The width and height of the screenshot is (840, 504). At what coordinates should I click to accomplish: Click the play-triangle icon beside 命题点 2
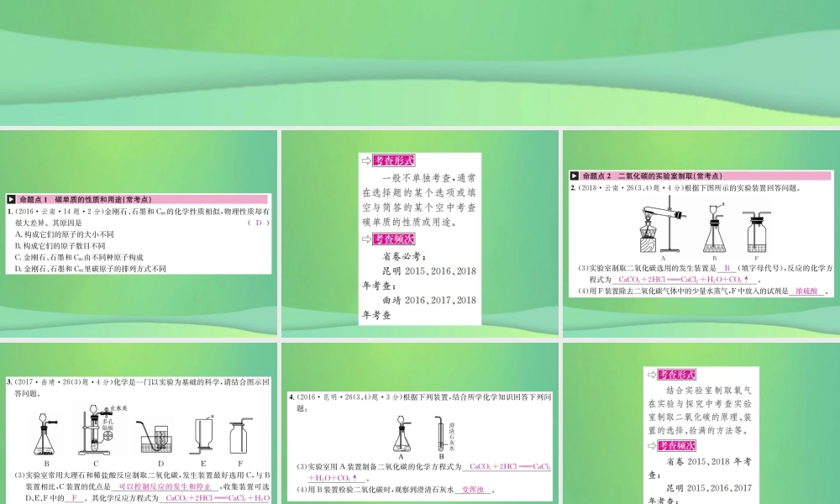pyautogui.click(x=575, y=176)
